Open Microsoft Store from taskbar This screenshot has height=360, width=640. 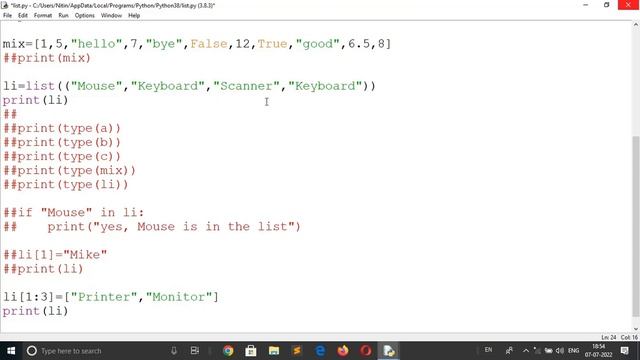(x=251, y=351)
